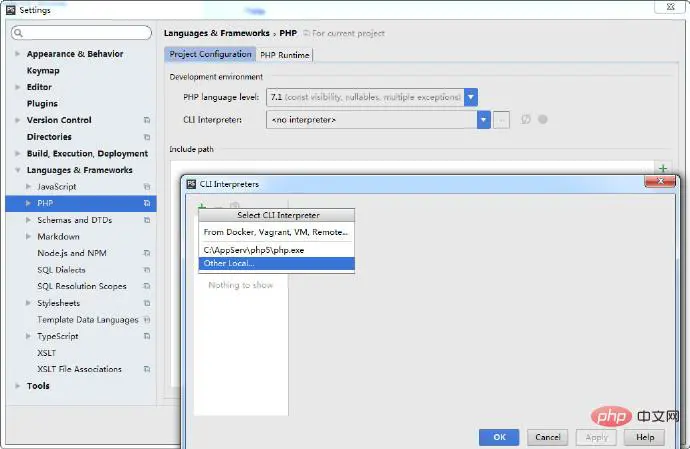
Task: Switch to the PHP Runtime tab
Action: 285,54
